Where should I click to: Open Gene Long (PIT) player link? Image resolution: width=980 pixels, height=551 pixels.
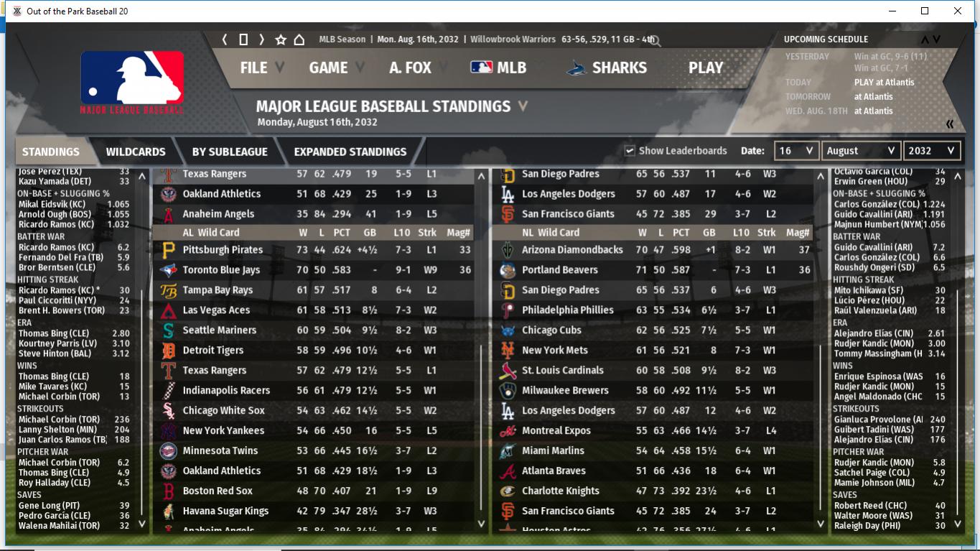pyautogui.click(x=50, y=506)
